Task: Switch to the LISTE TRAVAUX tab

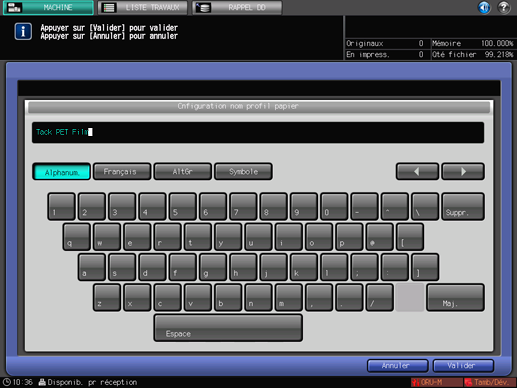Action: pos(143,7)
